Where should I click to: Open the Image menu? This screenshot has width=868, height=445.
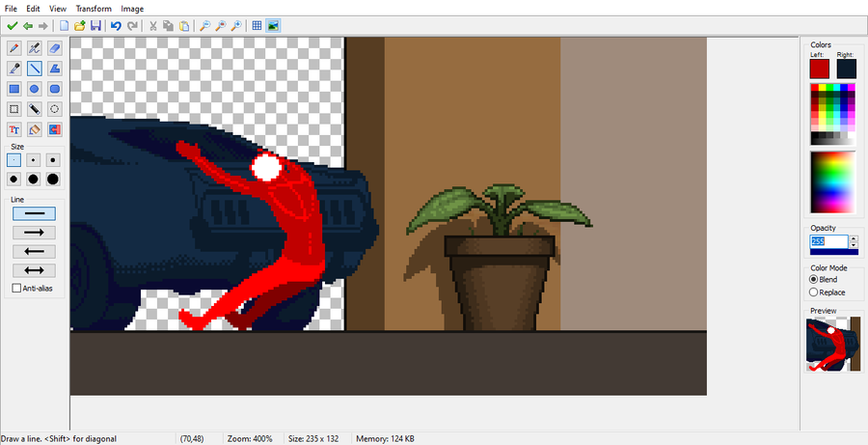pyautogui.click(x=132, y=9)
